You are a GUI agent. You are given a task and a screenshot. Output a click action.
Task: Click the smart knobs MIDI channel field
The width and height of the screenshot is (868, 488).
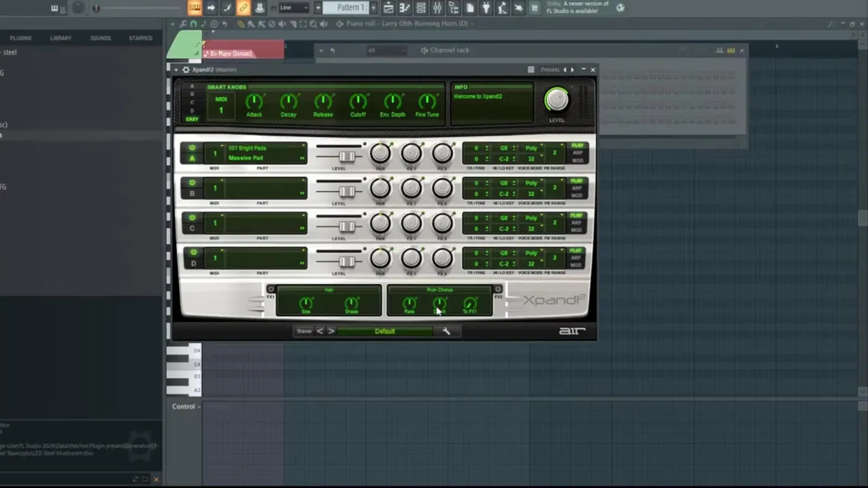pyautogui.click(x=220, y=106)
